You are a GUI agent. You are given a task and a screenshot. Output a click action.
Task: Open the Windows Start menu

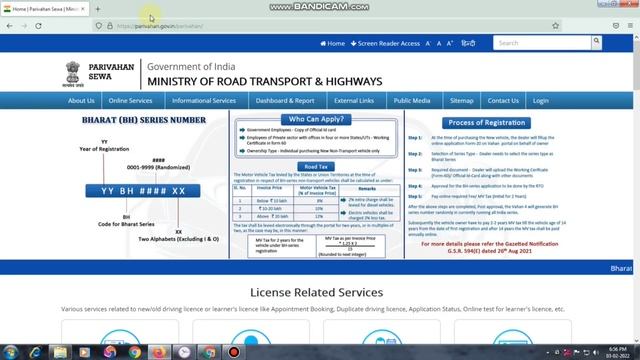pos(11,352)
